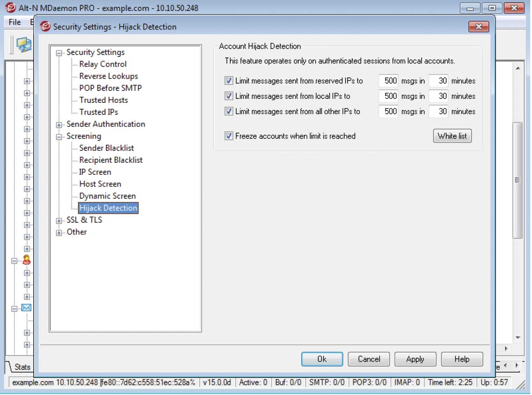The image size is (532, 395).
Task: Click the Active: 0 status entry
Action: [x=253, y=382]
